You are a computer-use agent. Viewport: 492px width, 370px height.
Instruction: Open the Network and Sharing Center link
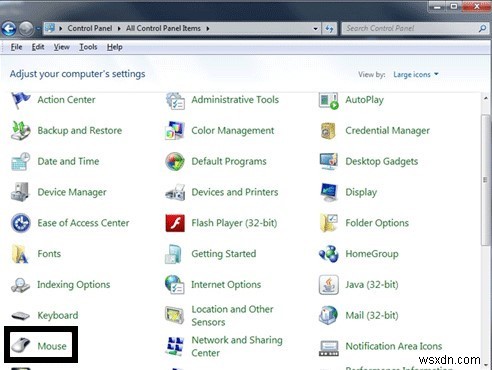coord(237,346)
